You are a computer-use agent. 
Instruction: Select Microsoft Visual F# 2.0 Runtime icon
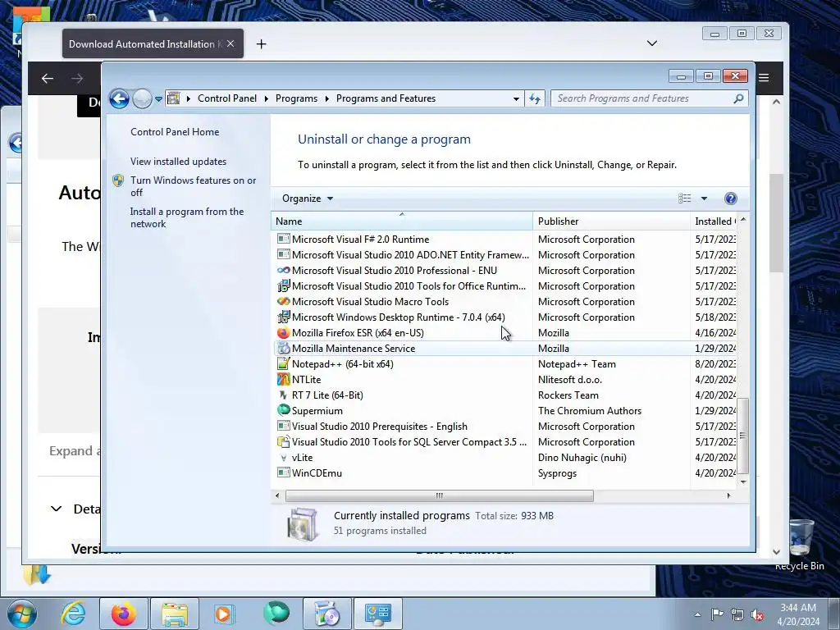283,239
